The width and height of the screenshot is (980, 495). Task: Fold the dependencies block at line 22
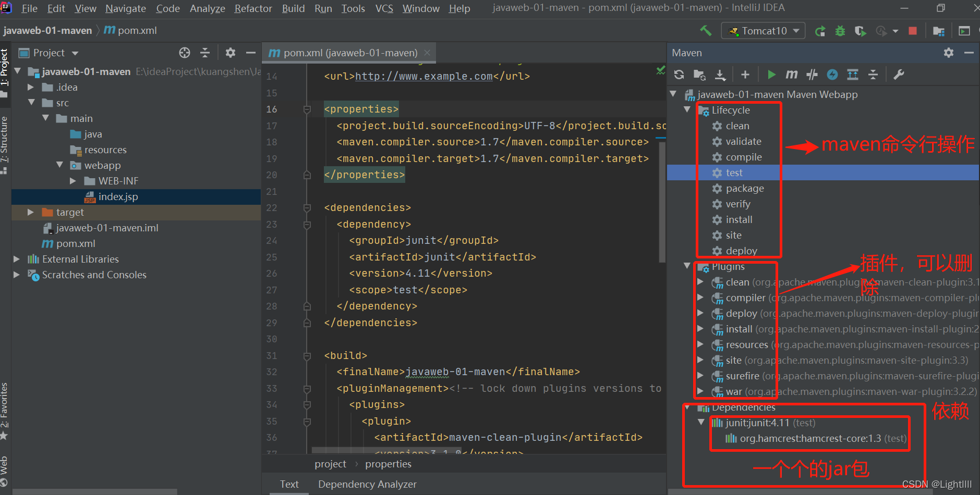(307, 208)
